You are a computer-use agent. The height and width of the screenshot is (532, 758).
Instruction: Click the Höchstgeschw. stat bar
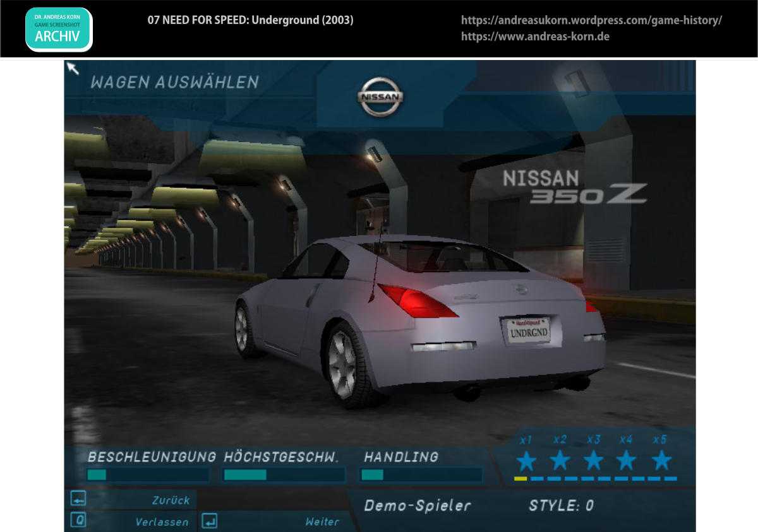pyautogui.click(x=284, y=475)
